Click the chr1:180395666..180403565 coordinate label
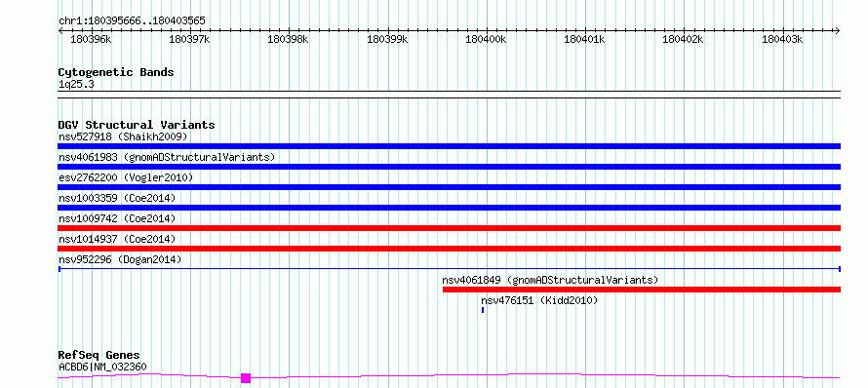Image resolution: width=868 pixels, height=388 pixels. 132,21
